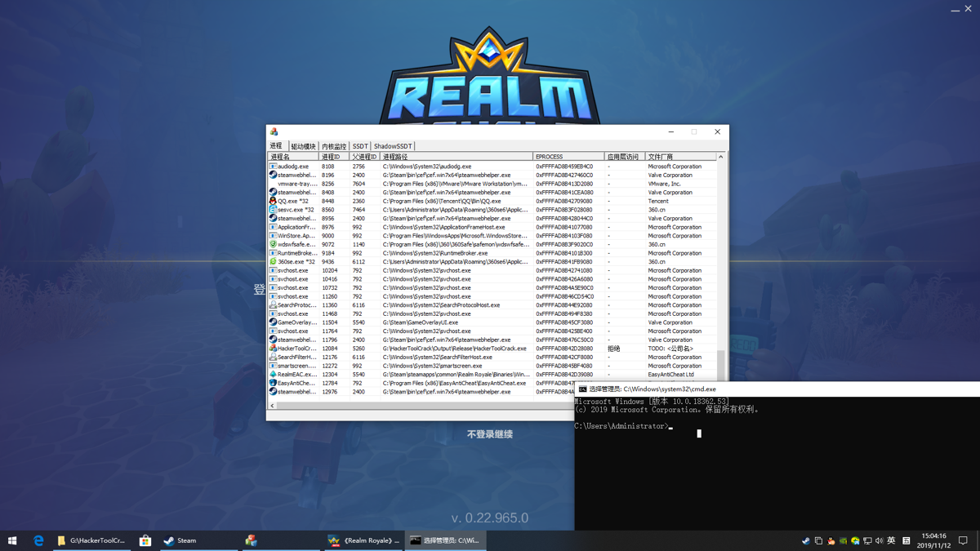Select the svchost.exe row with PID 10204
Screen dimensions: 980x551
[492, 270]
